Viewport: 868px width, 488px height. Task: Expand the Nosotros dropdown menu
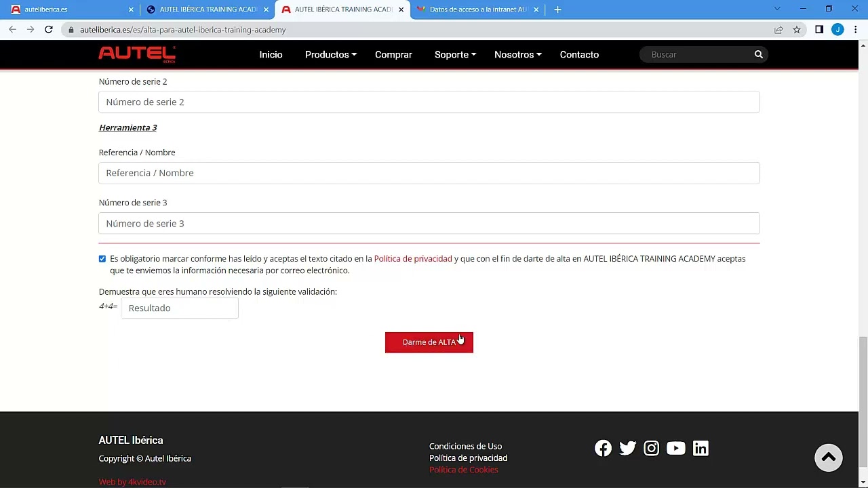pyautogui.click(x=517, y=54)
